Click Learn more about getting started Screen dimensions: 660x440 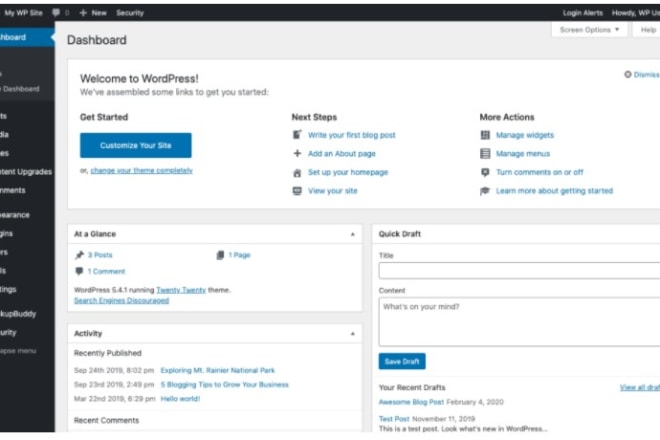(554, 191)
